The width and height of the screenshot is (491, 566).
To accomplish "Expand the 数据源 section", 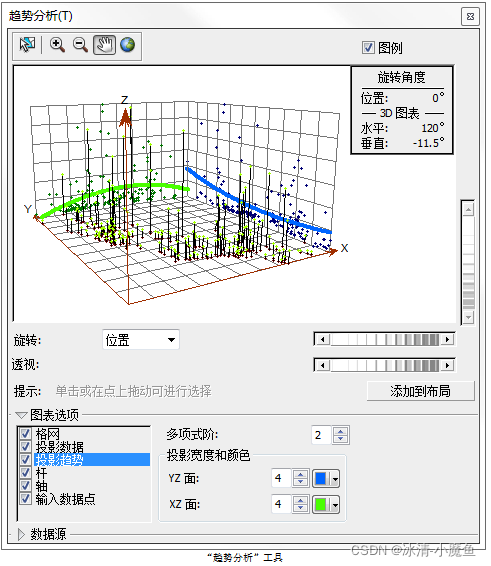I will tap(21, 534).
